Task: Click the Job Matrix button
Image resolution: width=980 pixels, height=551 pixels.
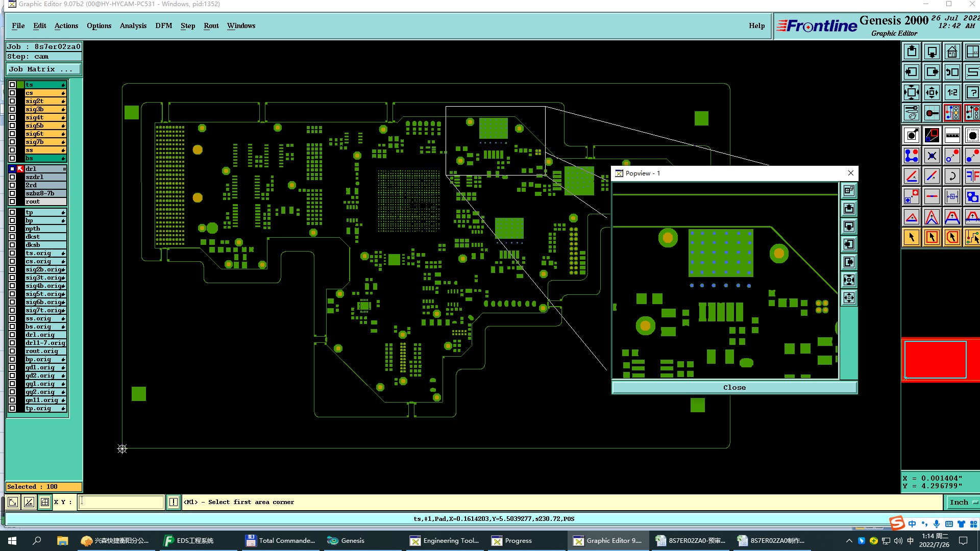Action: point(43,69)
